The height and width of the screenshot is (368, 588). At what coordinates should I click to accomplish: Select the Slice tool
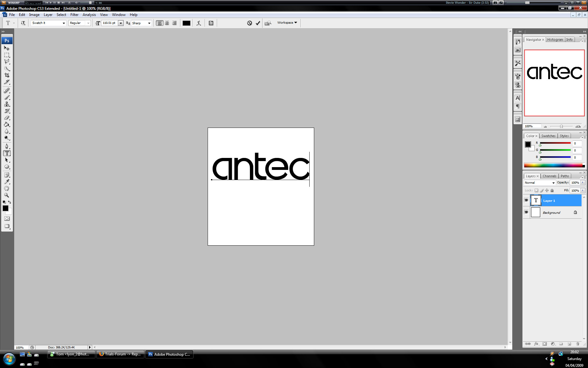(7, 82)
